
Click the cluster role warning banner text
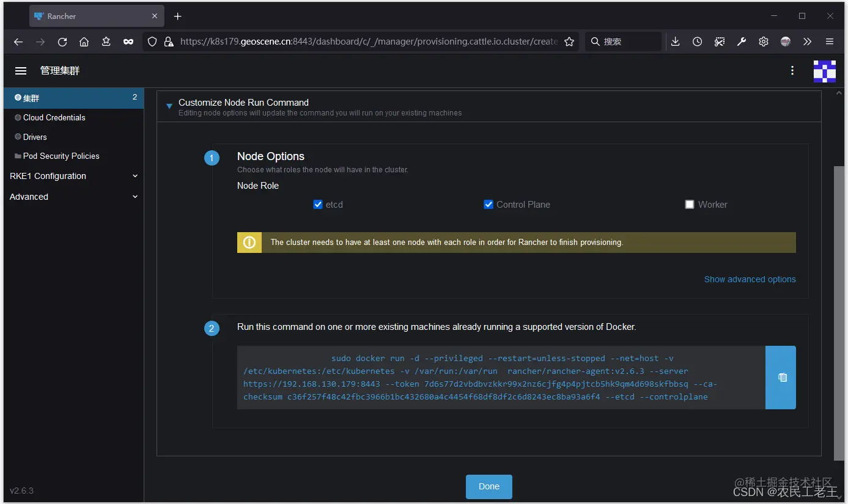pyautogui.click(x=447, y=243)
